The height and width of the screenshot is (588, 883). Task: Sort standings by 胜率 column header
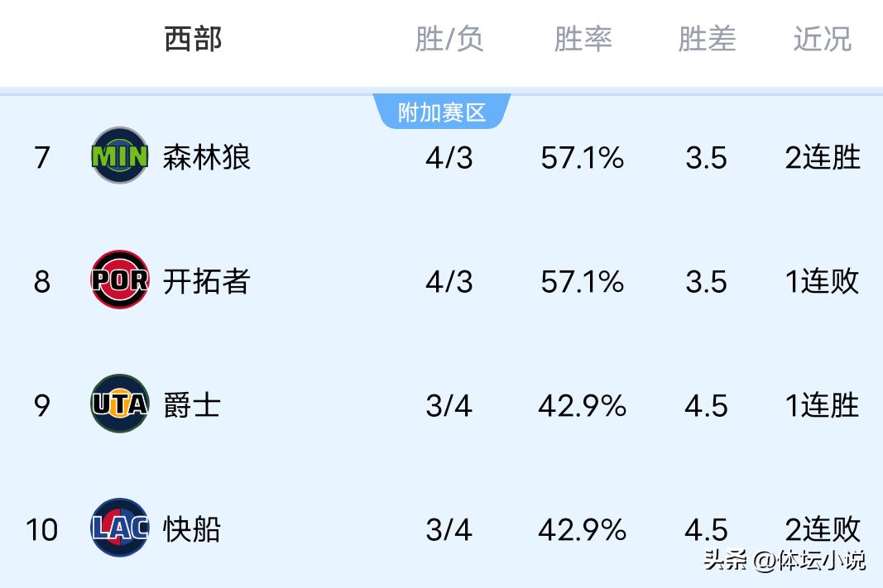pos(583,39)
